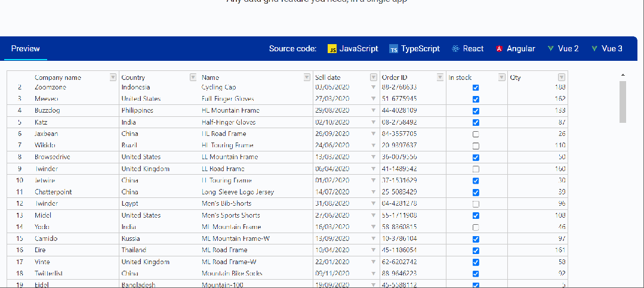Screen dimensions: 644x288
Task: Click the React atom icon
Action: click(x=455, y=49)
